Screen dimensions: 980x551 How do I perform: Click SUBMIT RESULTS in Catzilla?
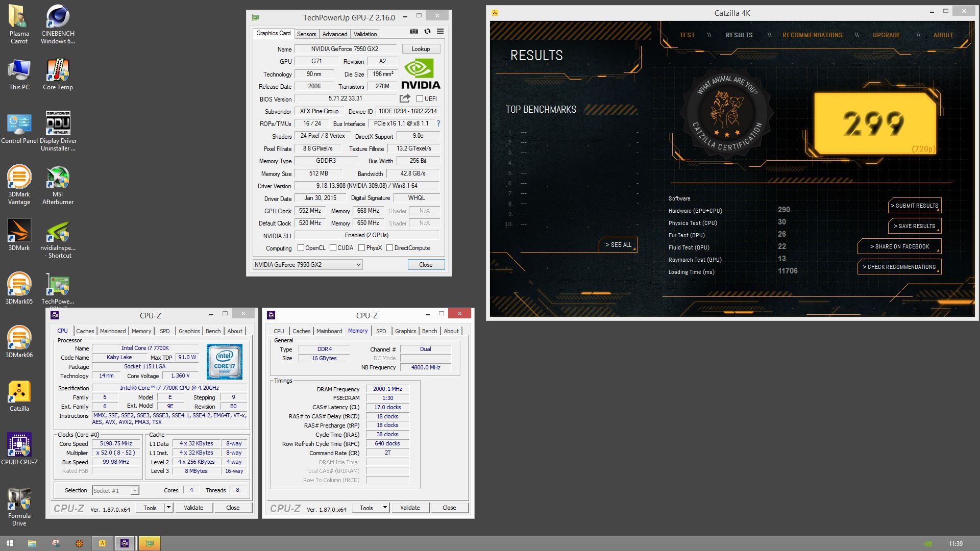(915, 206)
